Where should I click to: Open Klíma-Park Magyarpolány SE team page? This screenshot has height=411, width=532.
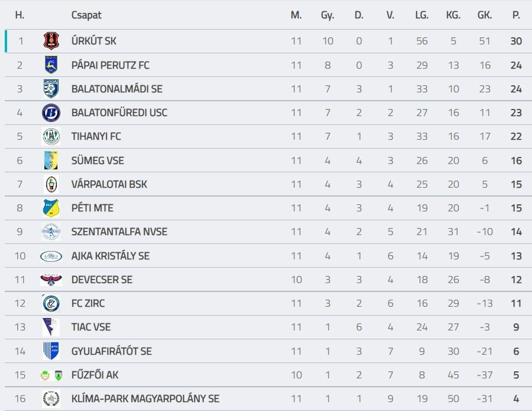click(x=145, y=399)
